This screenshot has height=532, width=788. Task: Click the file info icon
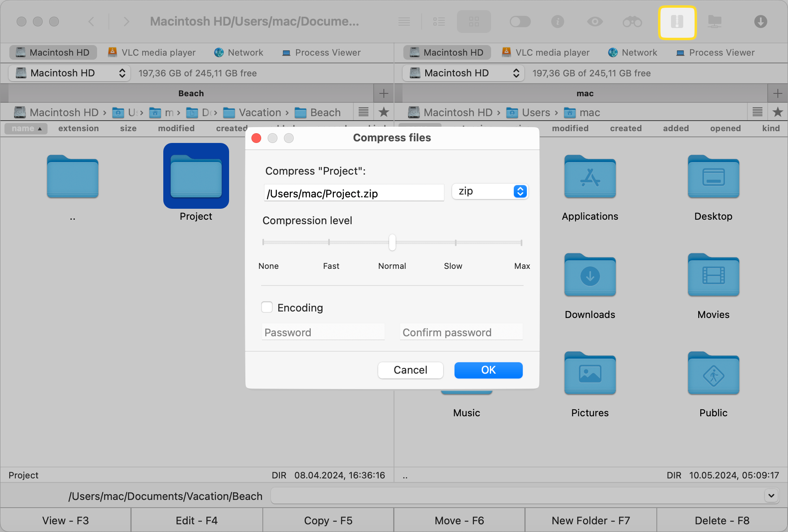coord(558,22)
